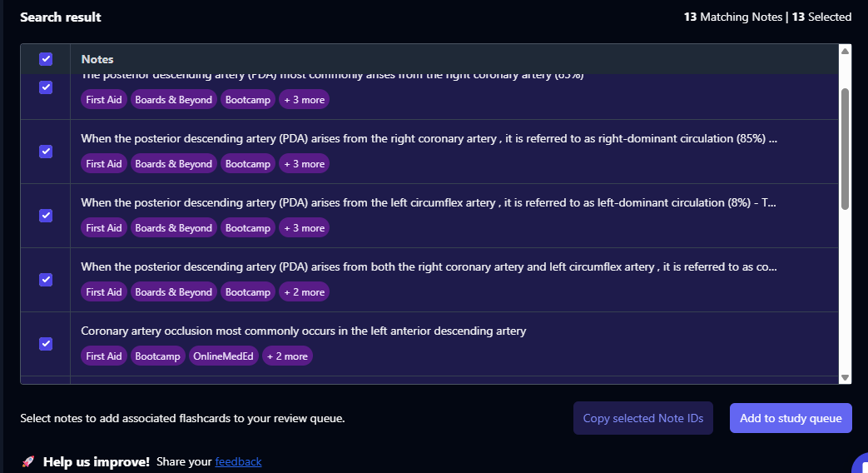
Task: Click the rocket icon beside Help us improve
Action: coord(28,461)
